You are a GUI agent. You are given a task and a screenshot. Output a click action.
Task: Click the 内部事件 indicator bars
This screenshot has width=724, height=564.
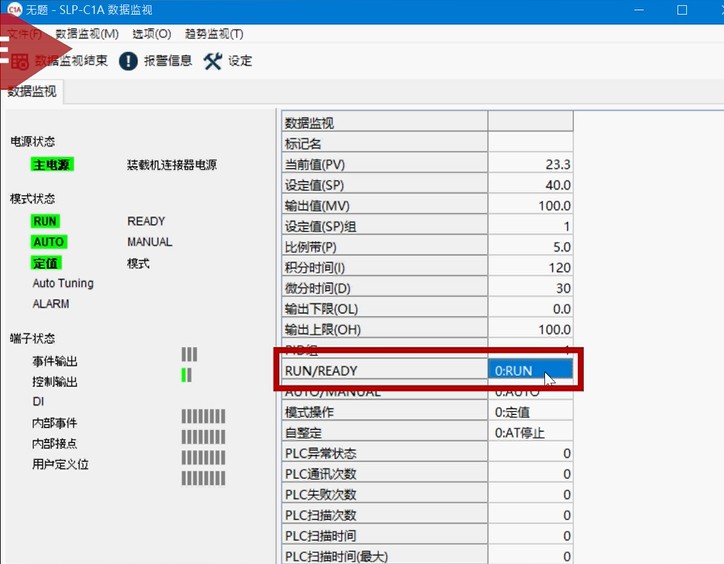pos(203,416)
